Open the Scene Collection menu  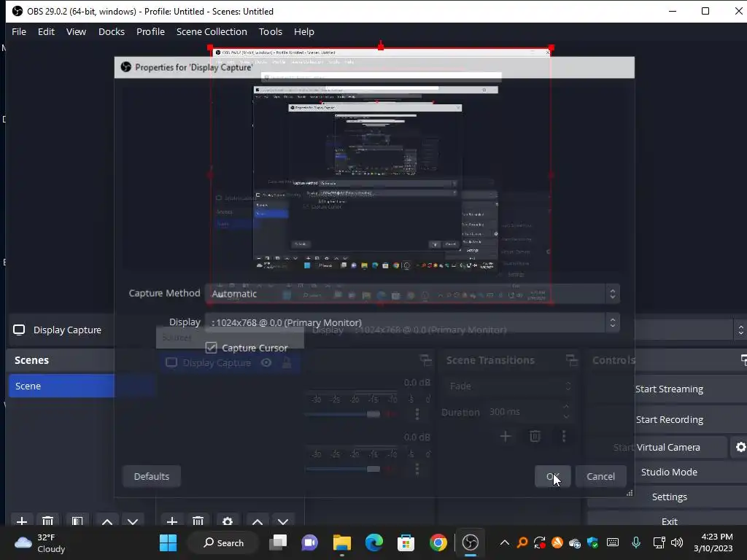coord(212,31)
